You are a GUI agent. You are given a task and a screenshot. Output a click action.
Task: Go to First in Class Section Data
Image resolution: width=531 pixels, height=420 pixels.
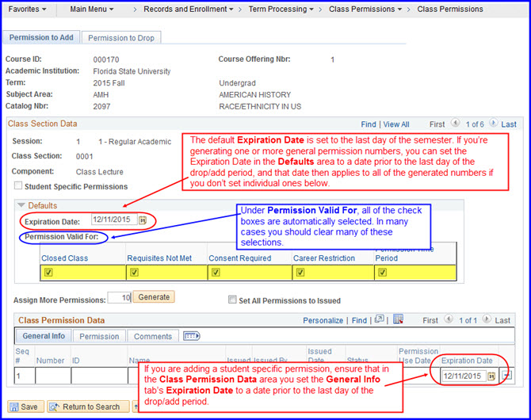coord(437,124)
